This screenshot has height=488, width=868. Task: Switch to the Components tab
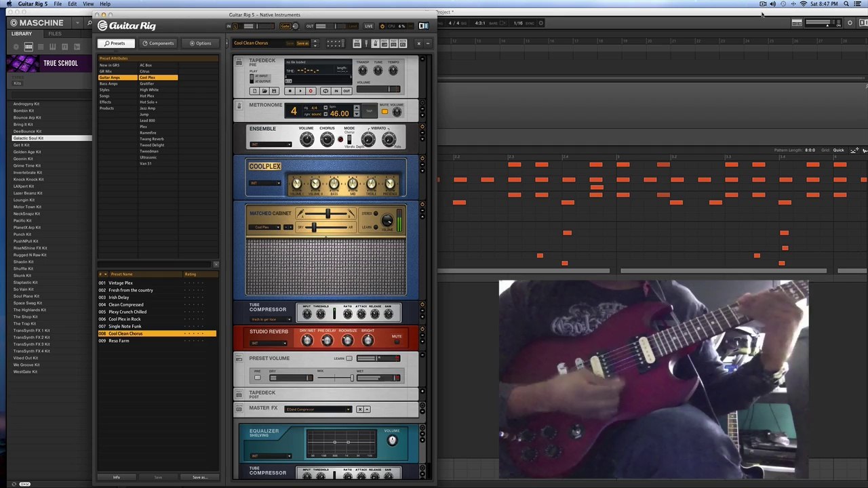click(158, 43)
